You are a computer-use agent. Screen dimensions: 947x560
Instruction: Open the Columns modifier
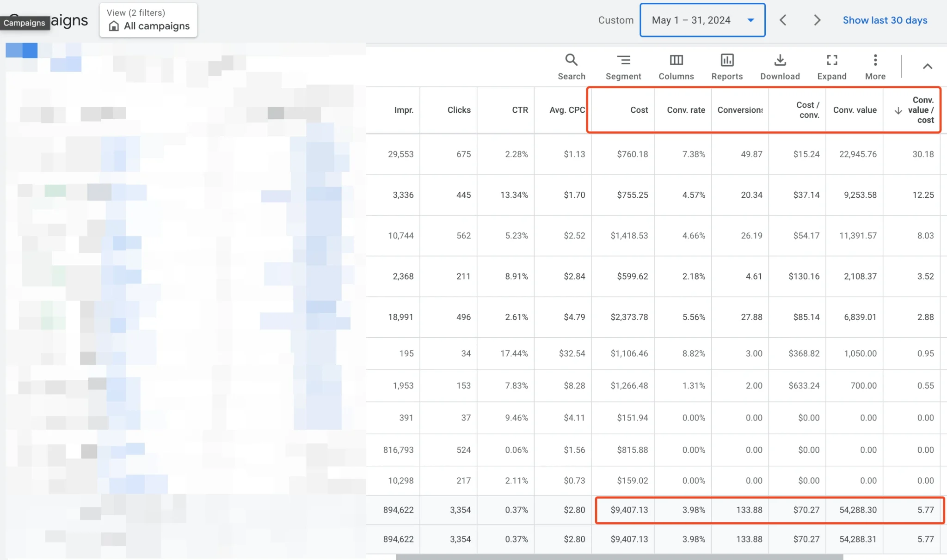coord(676,67)
